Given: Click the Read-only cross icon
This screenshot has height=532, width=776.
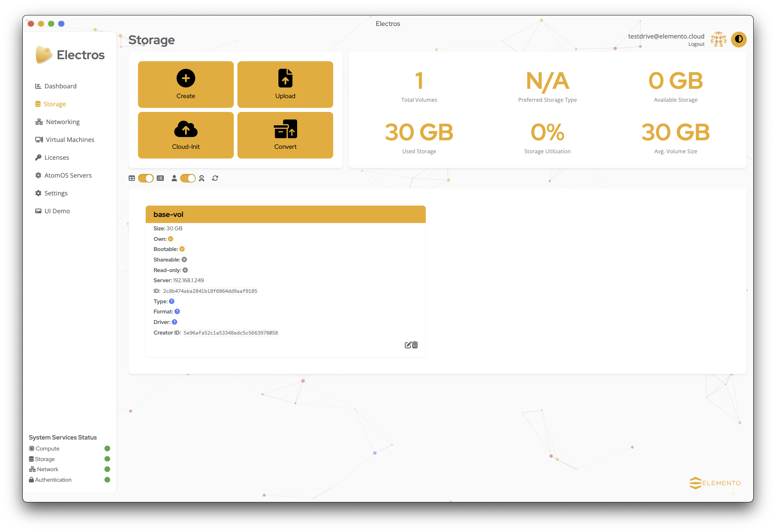Looking at the screenshot, I should [x=185, y=270].
